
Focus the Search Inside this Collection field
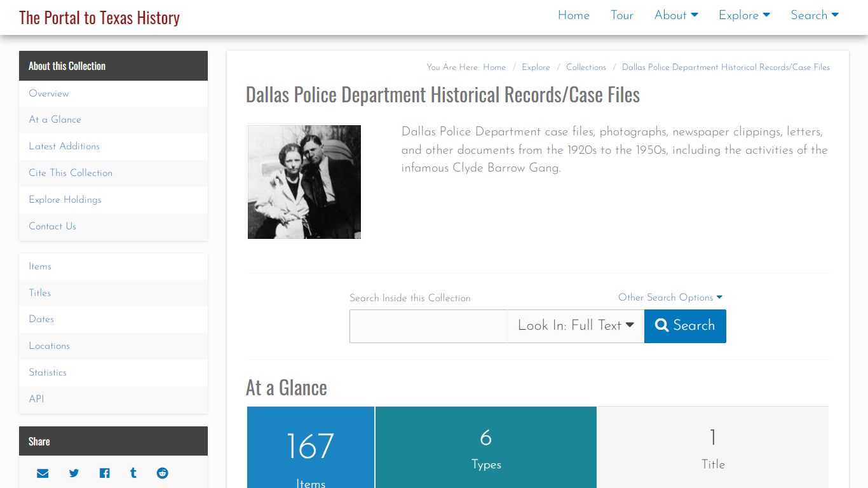point(428,326)
